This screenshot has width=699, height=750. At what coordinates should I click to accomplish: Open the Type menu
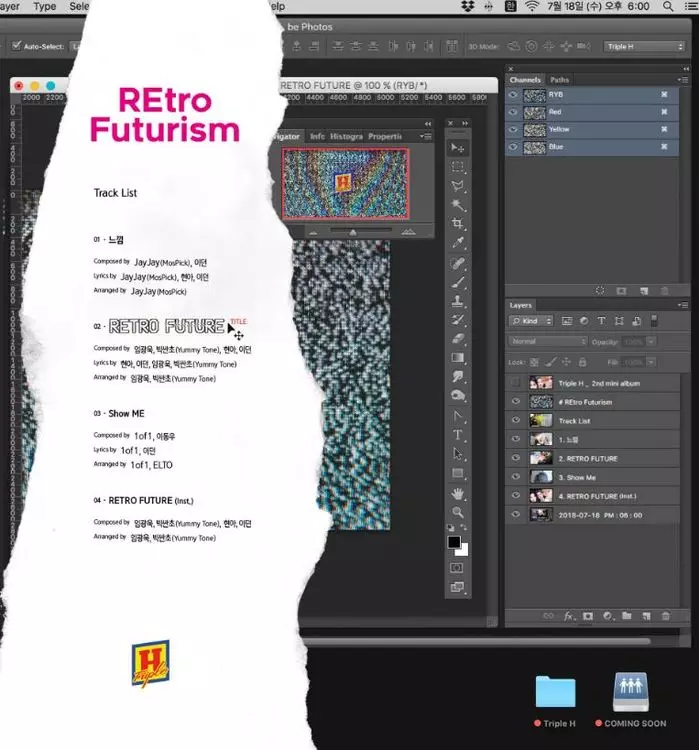[x=45, y=6]
